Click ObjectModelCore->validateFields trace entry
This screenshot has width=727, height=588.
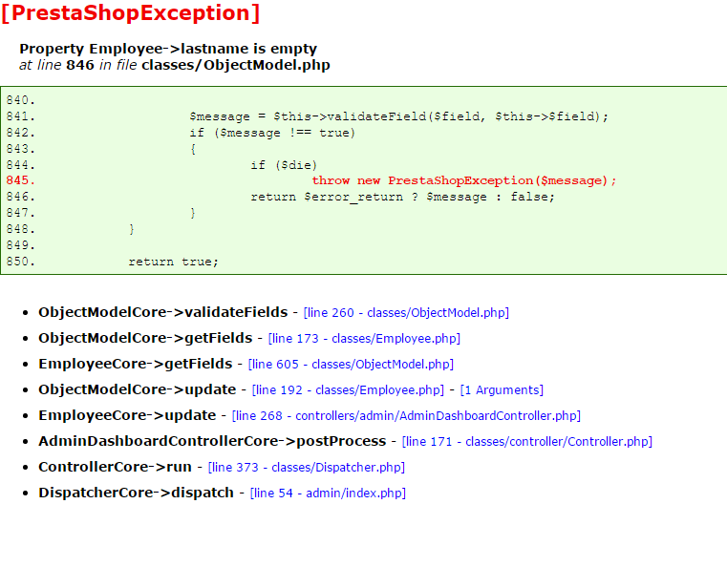click(163, 312)
